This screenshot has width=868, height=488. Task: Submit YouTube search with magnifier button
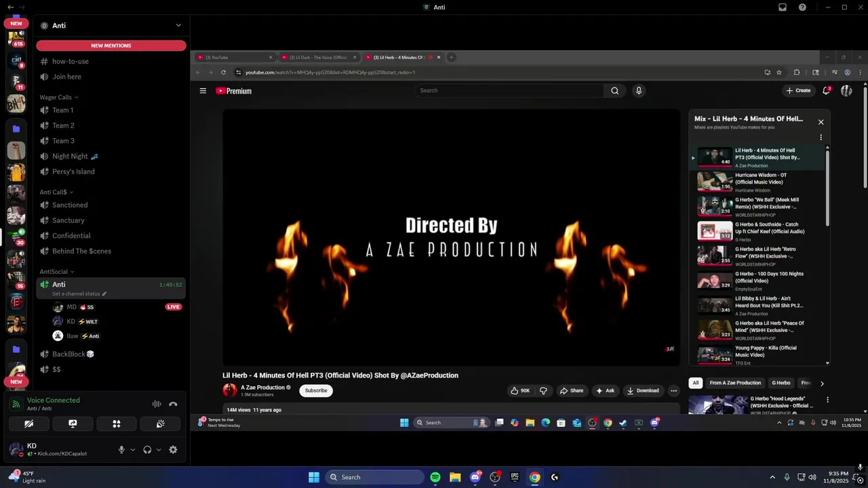(x=614, y=91)
